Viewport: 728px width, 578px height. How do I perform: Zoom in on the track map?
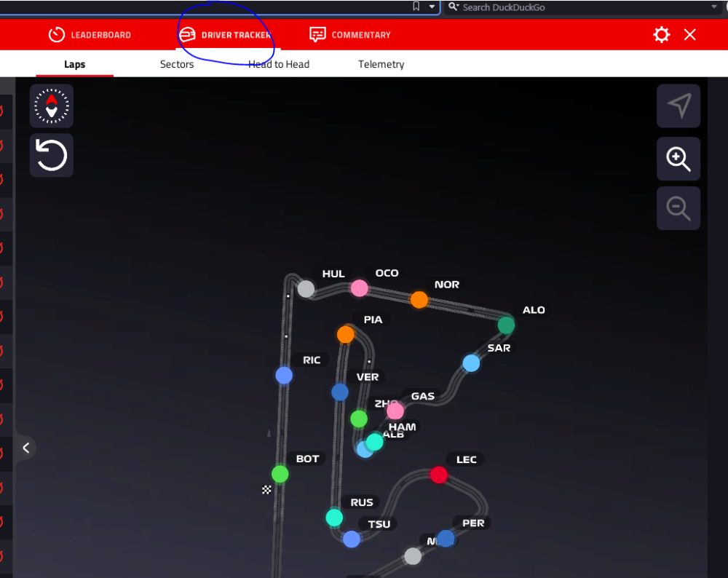[x=678, y=159]
